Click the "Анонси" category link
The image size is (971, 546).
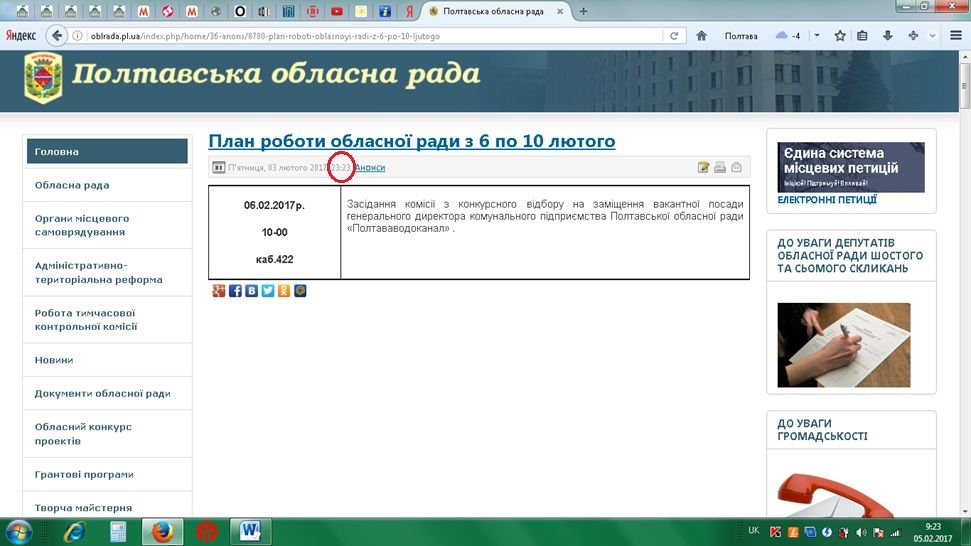[x=370, y=167]
